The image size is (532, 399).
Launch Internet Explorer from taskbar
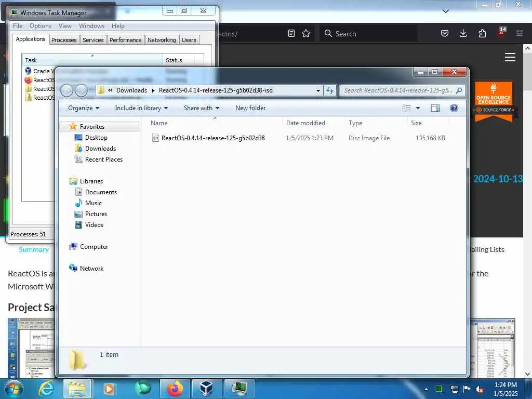click(x=46, y=389)
